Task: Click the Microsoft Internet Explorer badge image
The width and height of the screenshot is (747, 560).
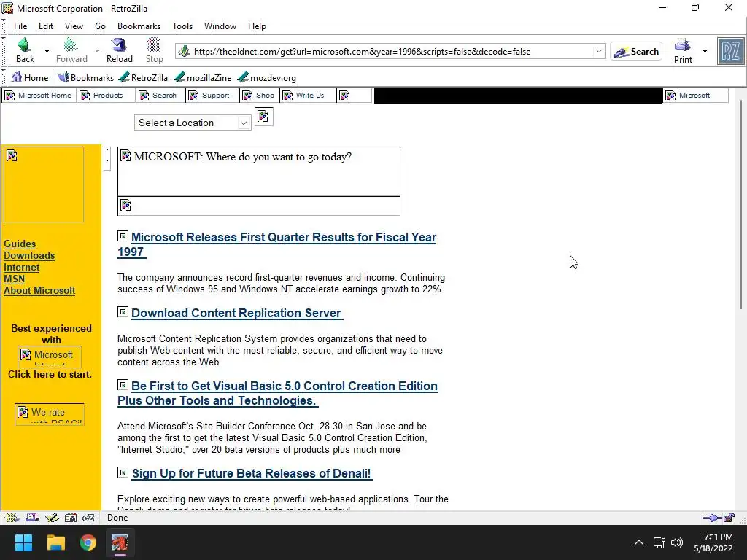Action: 50,356
